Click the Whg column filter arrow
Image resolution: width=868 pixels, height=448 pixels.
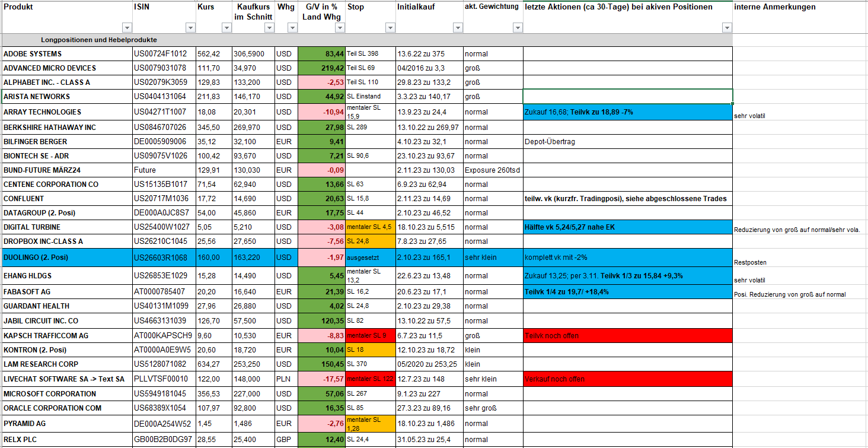[x=291, y=28]
